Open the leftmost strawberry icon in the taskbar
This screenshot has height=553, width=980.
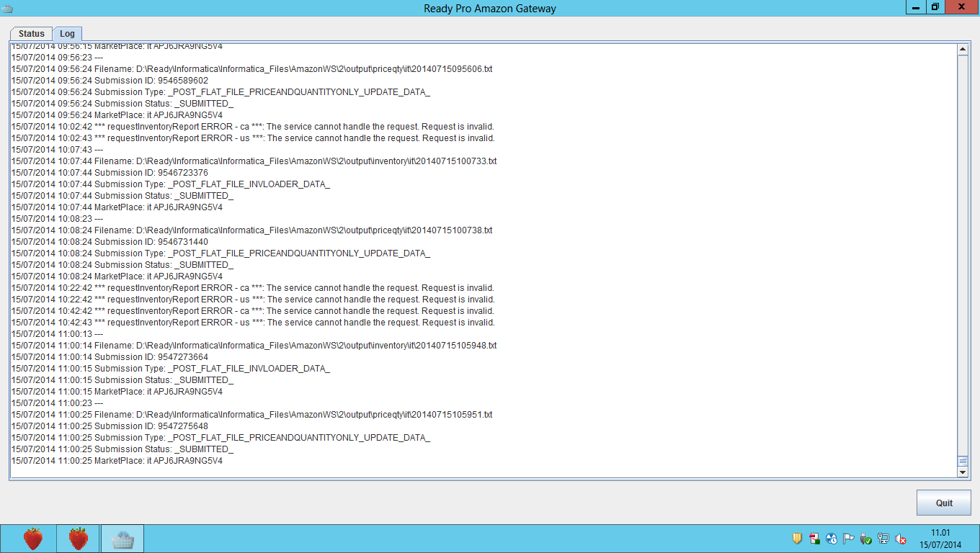pyautogui.click(x=32, y=539)
